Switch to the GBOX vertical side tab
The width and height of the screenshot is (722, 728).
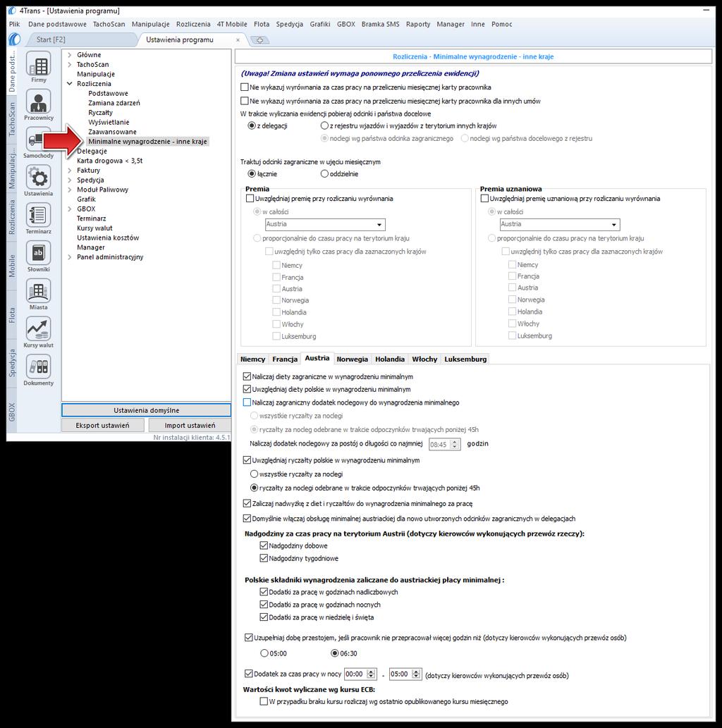click(12, 412)
